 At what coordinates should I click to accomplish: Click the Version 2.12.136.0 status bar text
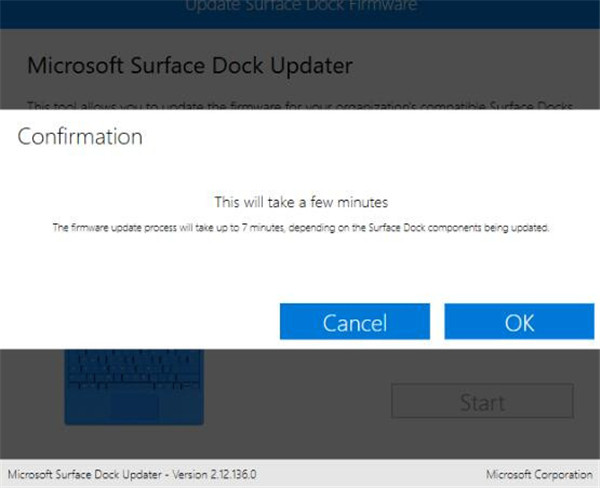(214, 475)
